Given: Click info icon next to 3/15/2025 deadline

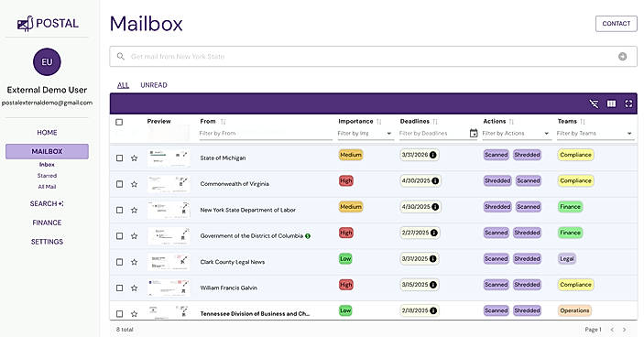Looking at the screenshot, I should (x=433, y=285).
